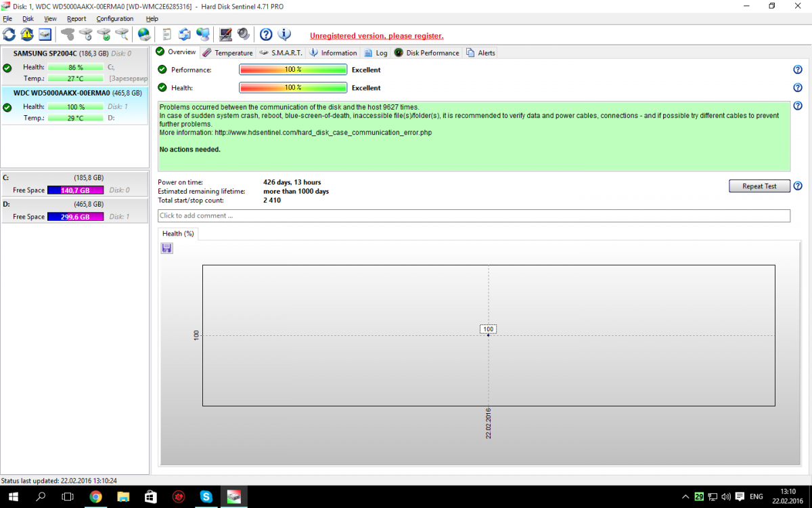Image resolution: width=812 pixels, height=508 pixels.
Task: Click the info speech bubble toolbar icon
Action: pos(284,35)
